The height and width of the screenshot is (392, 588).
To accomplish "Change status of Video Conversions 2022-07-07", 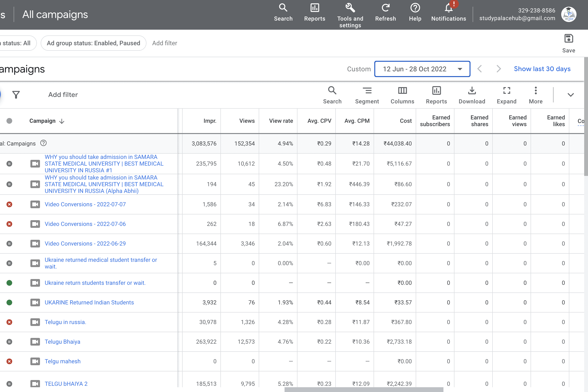I will (9, 204).
